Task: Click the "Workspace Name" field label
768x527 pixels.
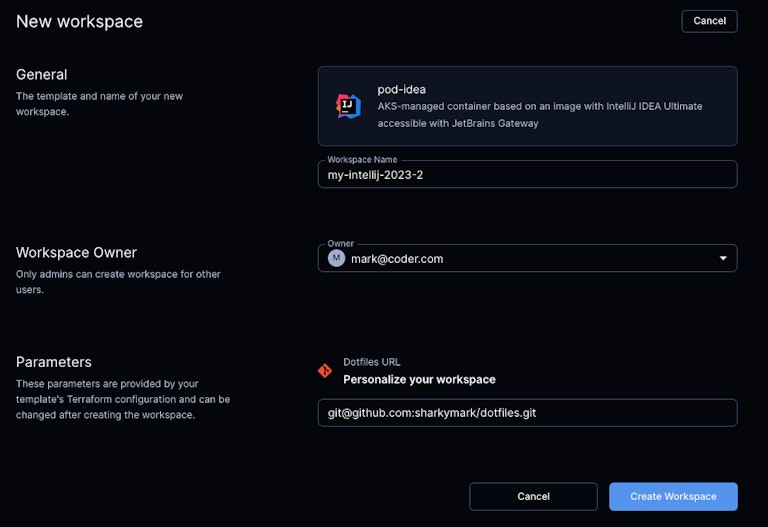Action: coord(362,160)
